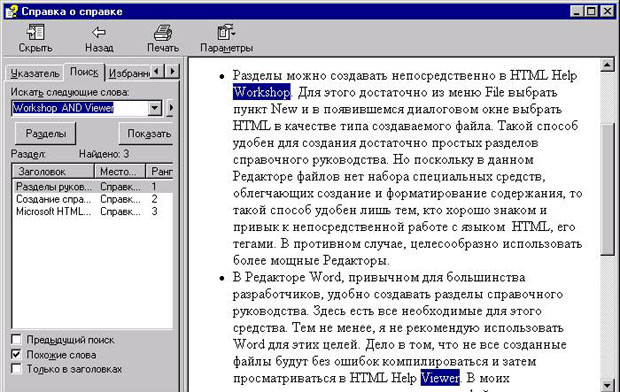Click the search words input field
This screenshot has height=392, width=620.
[x=79, y=108]
